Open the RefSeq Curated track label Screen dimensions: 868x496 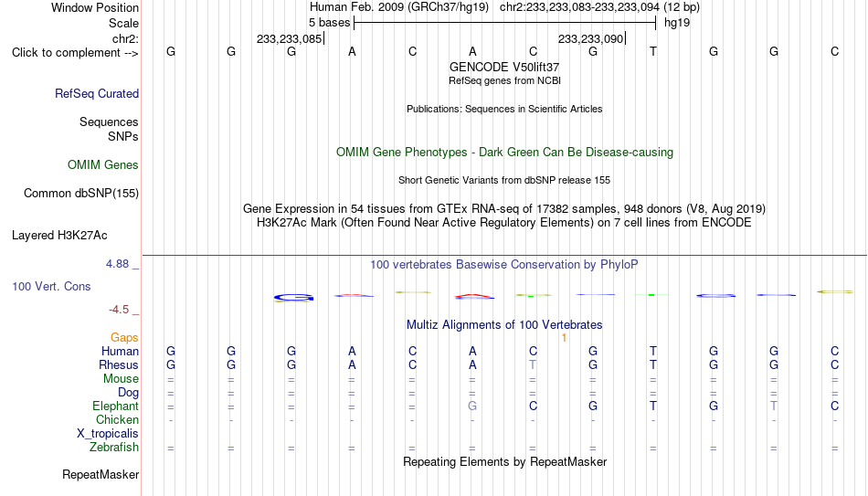click(x=96, y=93)
